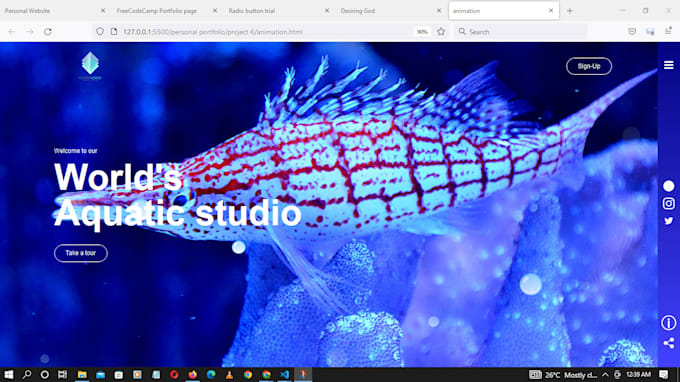
Task: Click the World's Aquatic studio heading
Action: pyautogui.click(x=177, y=195)
